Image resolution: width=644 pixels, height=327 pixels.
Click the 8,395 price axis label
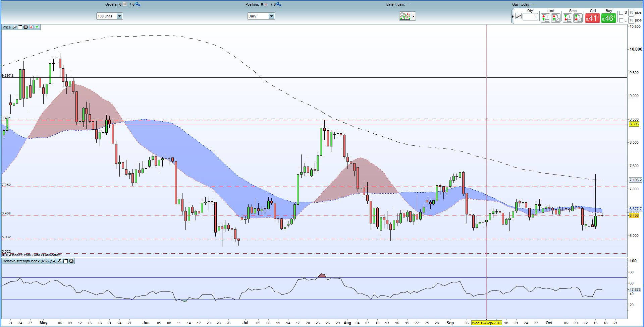point(634,124)
